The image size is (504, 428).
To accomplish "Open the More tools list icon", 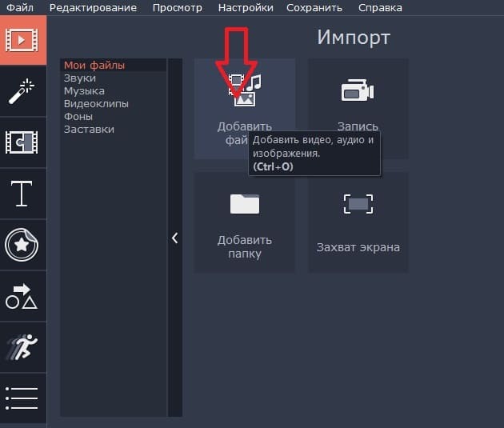I will coord(21,398).
